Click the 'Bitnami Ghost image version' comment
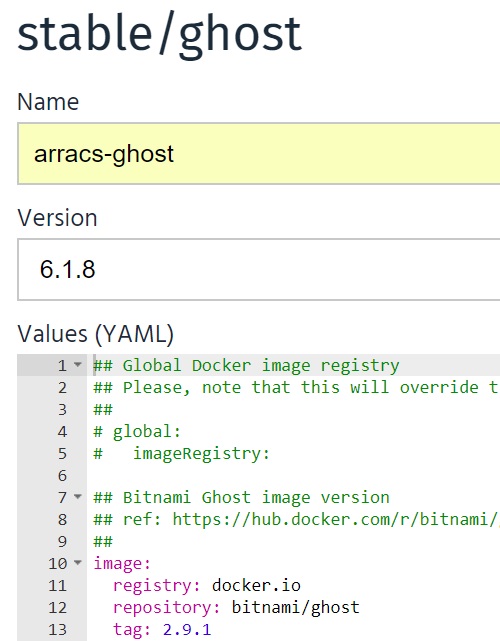Screen dimensions: 500x641 tap(256, 498)
